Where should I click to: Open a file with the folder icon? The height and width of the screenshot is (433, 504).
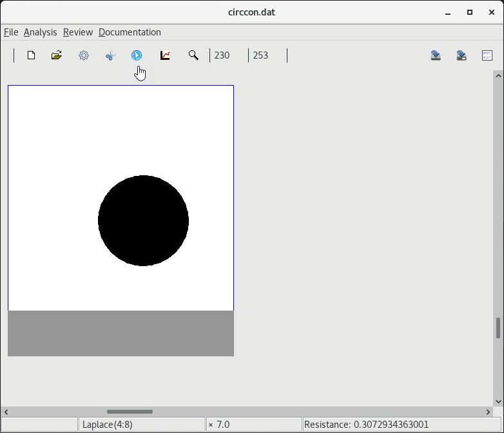57,55
